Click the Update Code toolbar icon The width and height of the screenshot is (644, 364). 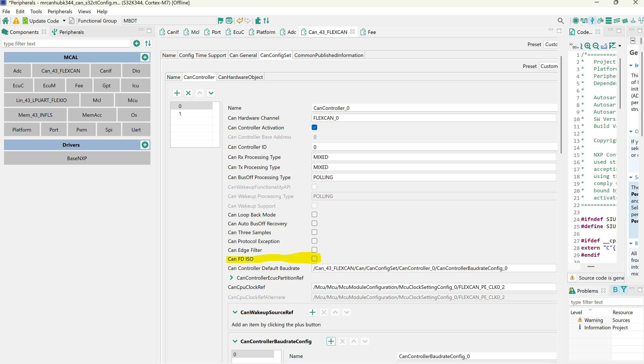pos(26,20)
